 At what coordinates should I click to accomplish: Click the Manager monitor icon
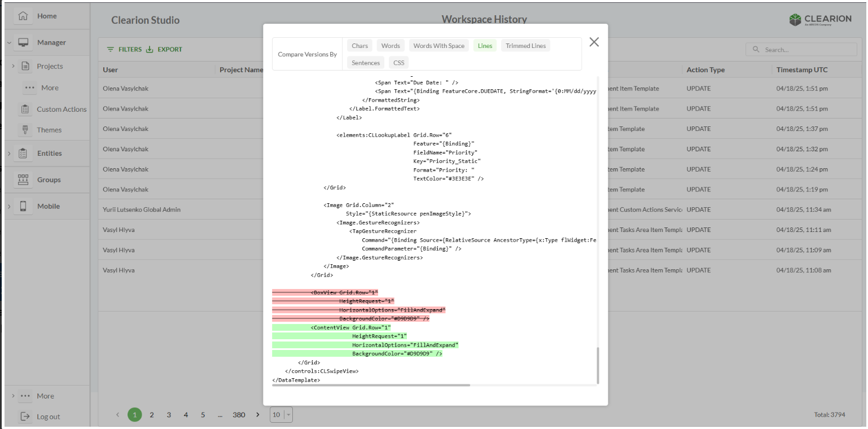23,42
